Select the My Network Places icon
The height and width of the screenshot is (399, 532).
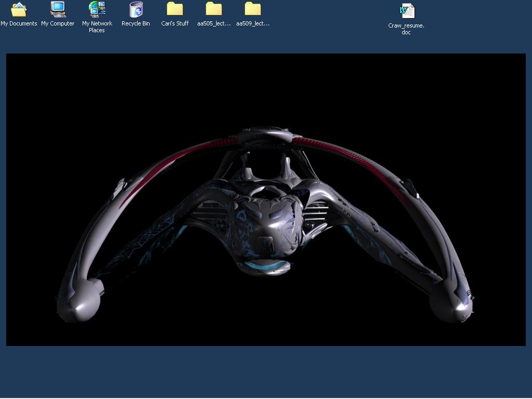click(97, 9)
